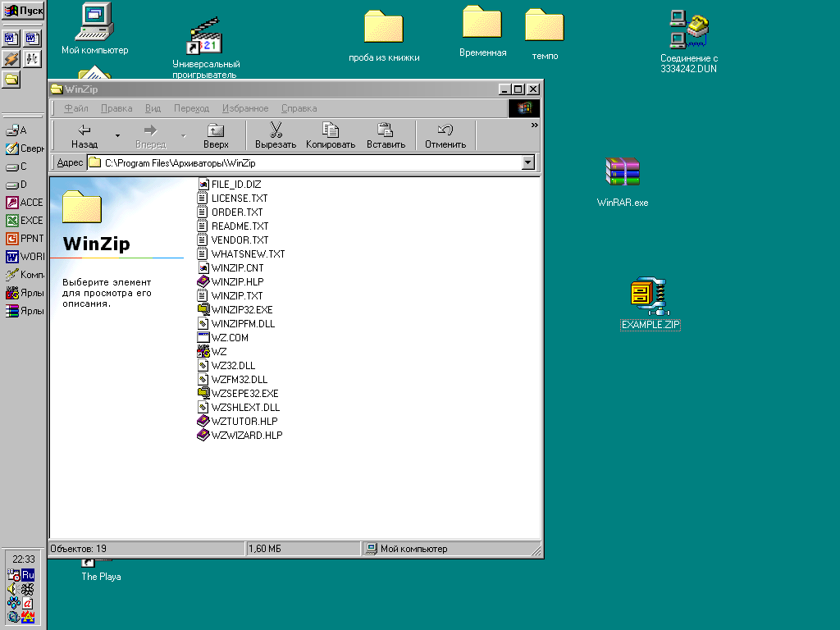This screenshot has height=630, width=840.
Task: Select The Playa desktop shortcut
Action: [x=100, y=570]
